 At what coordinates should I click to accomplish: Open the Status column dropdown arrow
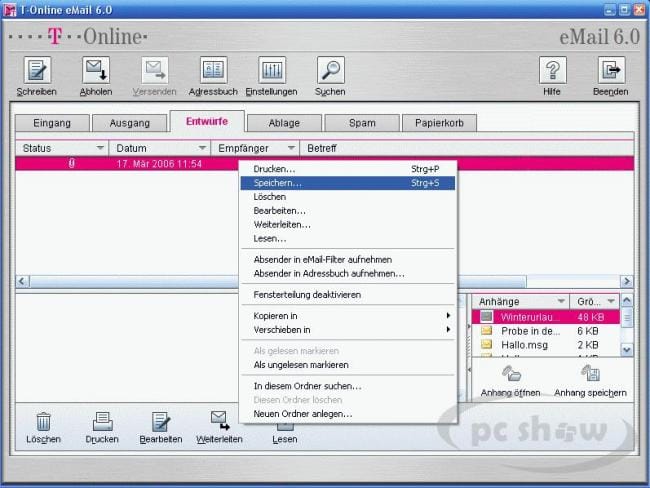click(100, 148)
